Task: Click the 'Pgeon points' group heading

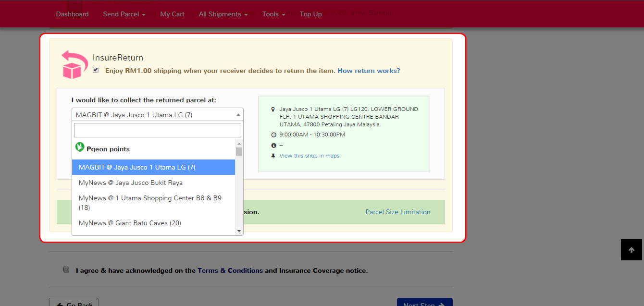Action: click(x=108, y=149)
